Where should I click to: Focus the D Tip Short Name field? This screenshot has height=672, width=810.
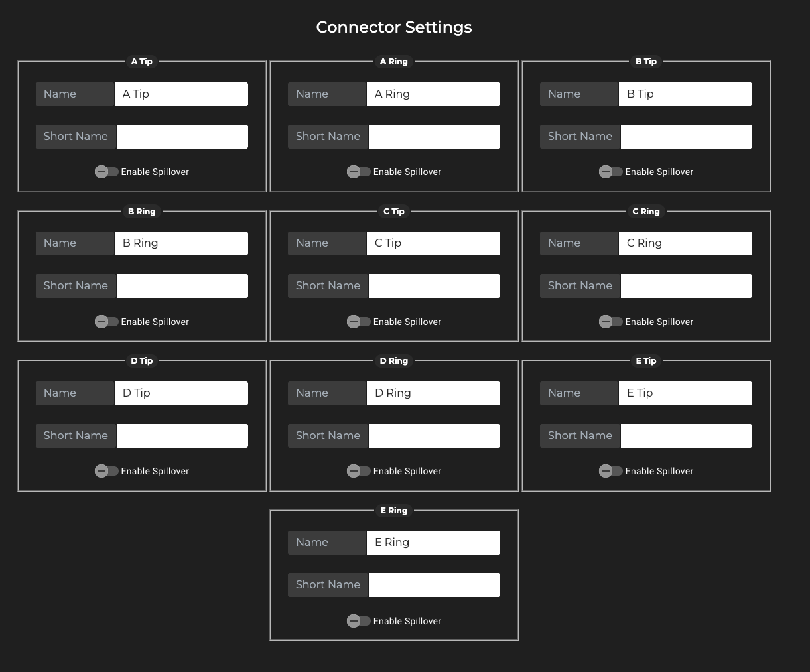click(182, 436)
